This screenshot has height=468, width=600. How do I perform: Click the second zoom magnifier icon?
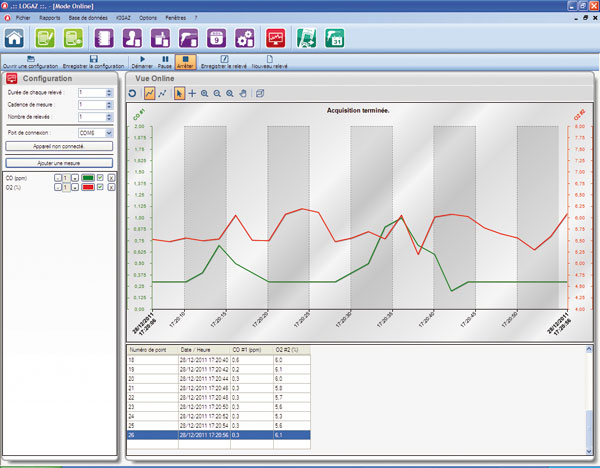pyautogui.click(x=217, y=93)
